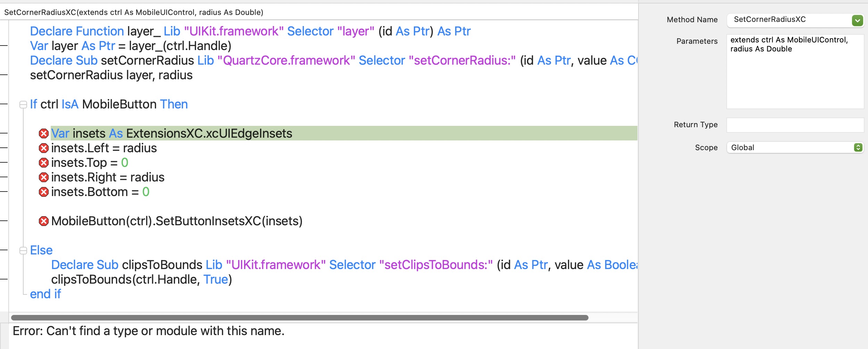
Task: Click the clipsToBounds(ctrl.Handle, True) line
Action: 141,280
